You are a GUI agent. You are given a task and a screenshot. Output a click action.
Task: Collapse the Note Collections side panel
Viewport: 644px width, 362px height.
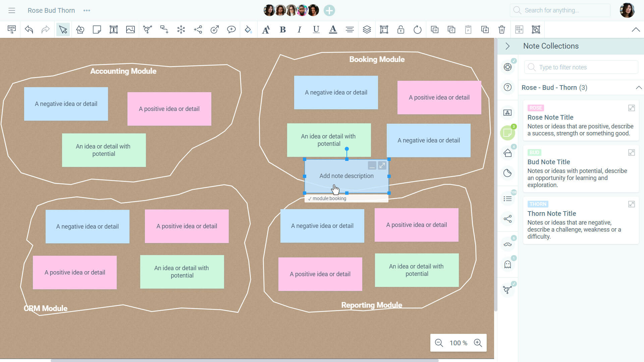(507, 46)
